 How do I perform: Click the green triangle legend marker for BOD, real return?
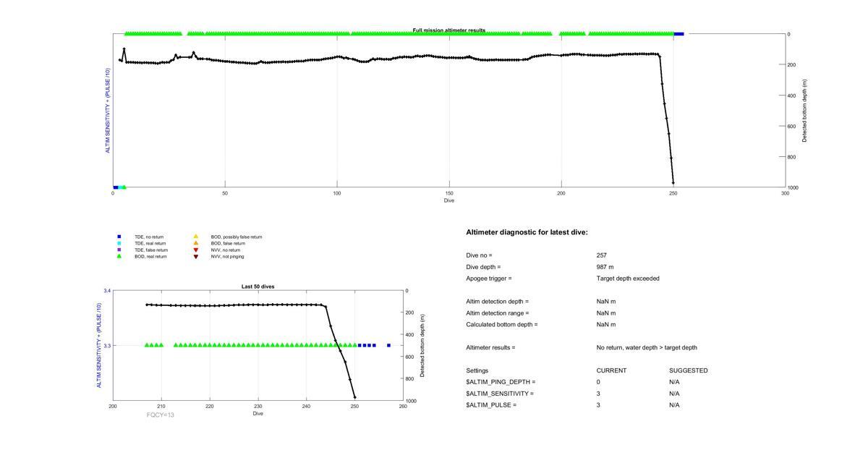[x=119, y=256]
